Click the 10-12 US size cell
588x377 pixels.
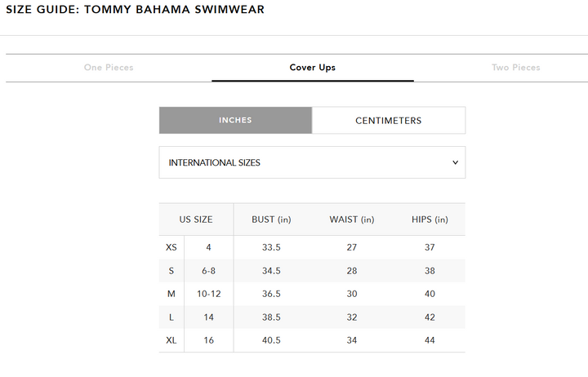[209, 294]
